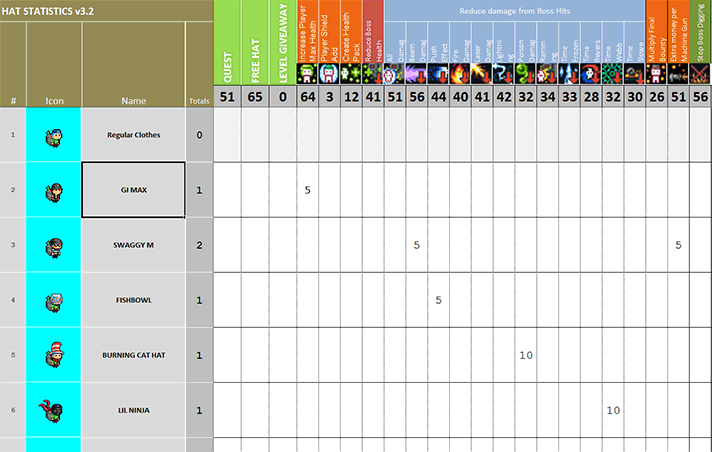This screenshot has height=452, width=712.
Task: Select the Fire Damage total '40' cell
Action: (x=460, y=96)
